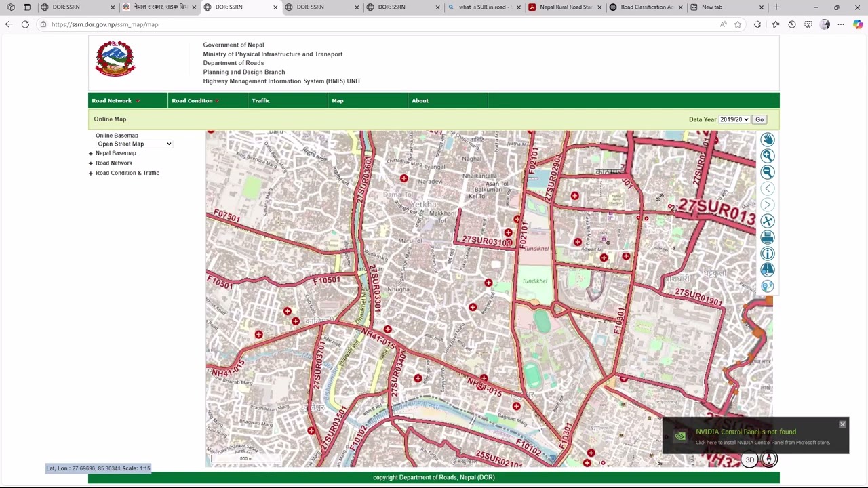This screenshot has height=488, width=868.
Task: Open the Road Network menu in green bar
Action: (128, 100)
